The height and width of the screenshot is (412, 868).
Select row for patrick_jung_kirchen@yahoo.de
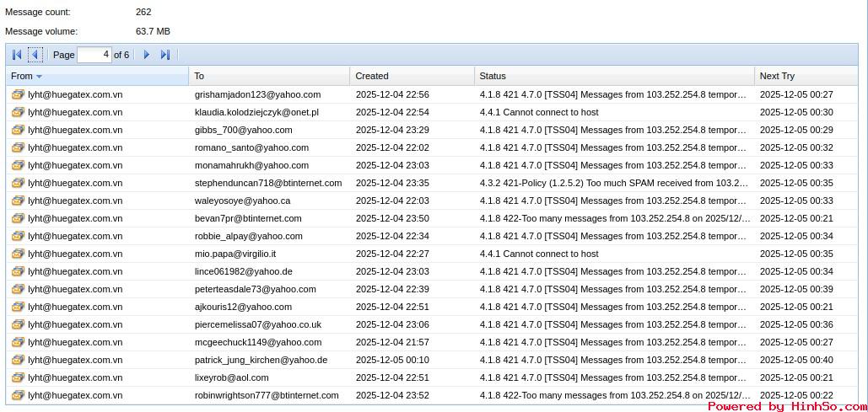(261, 360)
